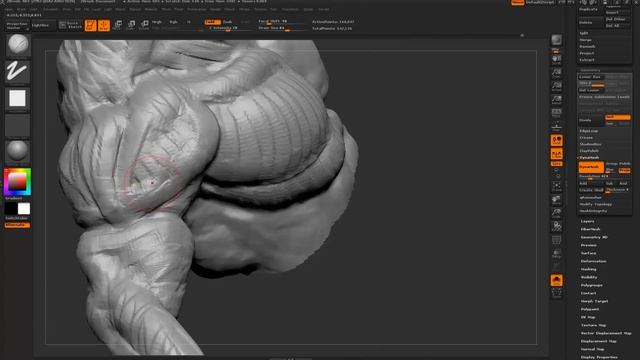Adjust the Z Intensity slider
Image resolution: width=640 pixels, height=360 pixels.
tap(229, 28)
